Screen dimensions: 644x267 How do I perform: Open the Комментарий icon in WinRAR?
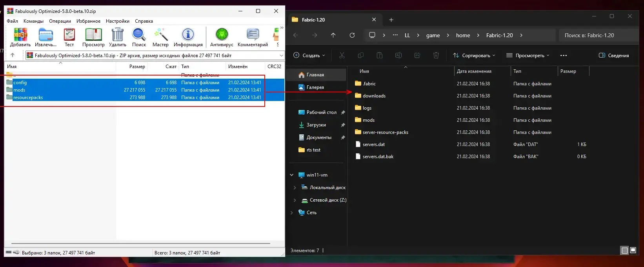point(253,38)
